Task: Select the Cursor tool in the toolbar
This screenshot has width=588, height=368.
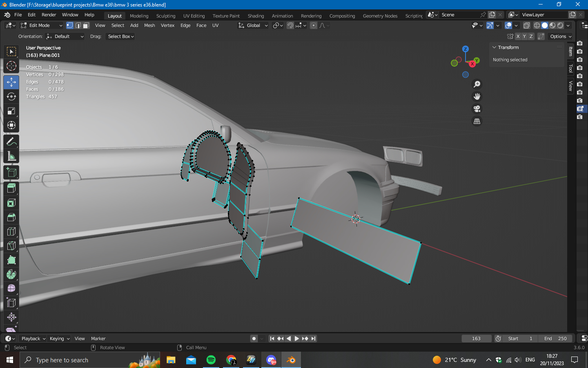Action: click(x=11, y=66)
